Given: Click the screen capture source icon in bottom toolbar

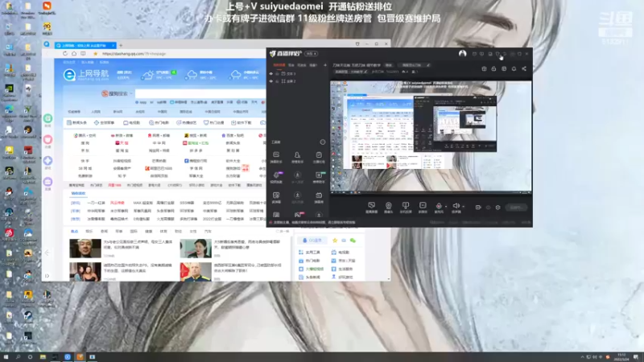Looking at the screenshot, I should 371,205.
